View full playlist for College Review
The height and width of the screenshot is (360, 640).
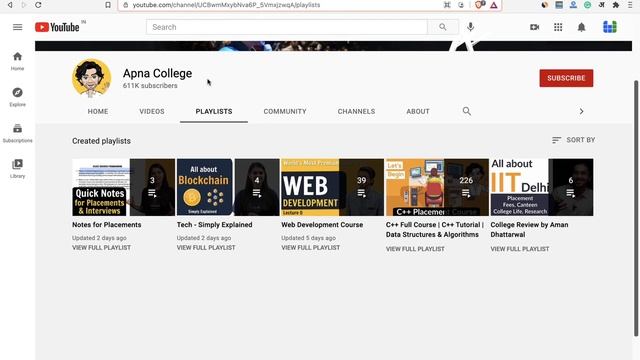coord(520,249)
